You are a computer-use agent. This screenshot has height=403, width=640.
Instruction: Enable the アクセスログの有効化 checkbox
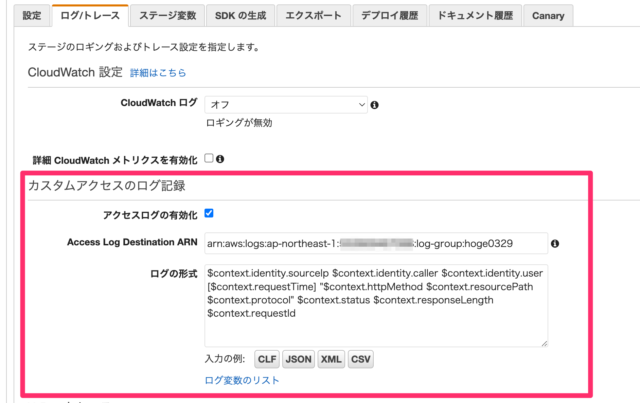point(209,213)
